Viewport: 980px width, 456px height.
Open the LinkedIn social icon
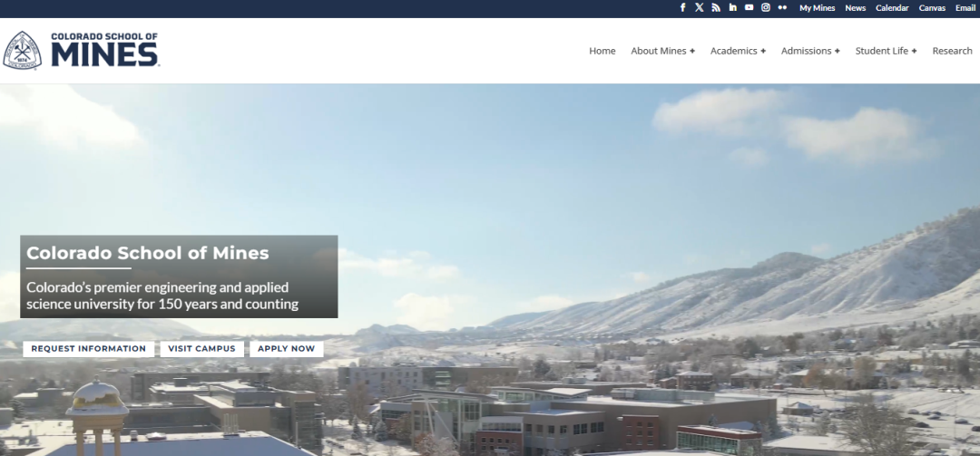tap(732, 7)
